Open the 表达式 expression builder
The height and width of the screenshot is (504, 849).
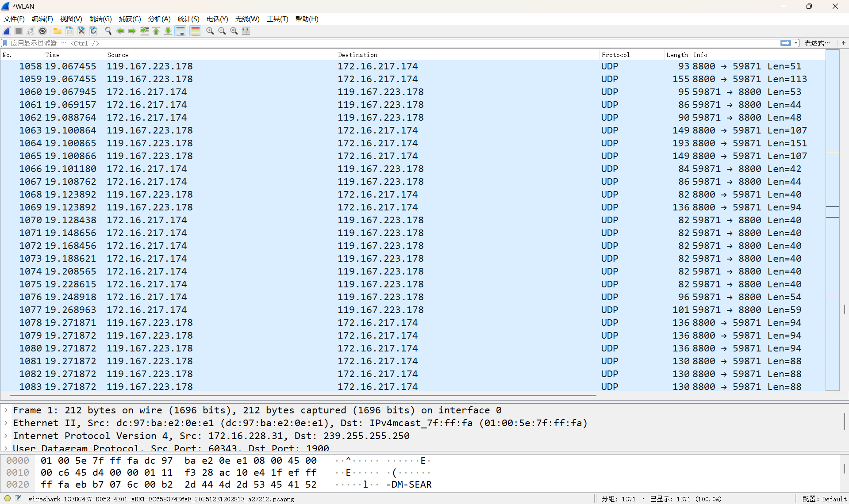point(817,43)
